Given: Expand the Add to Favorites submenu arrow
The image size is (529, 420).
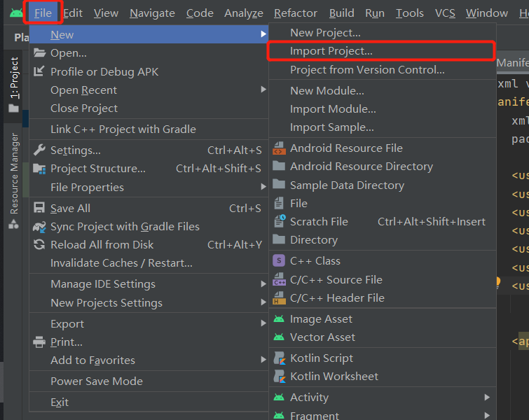Looking at the screenshot, I should [263, 360].
